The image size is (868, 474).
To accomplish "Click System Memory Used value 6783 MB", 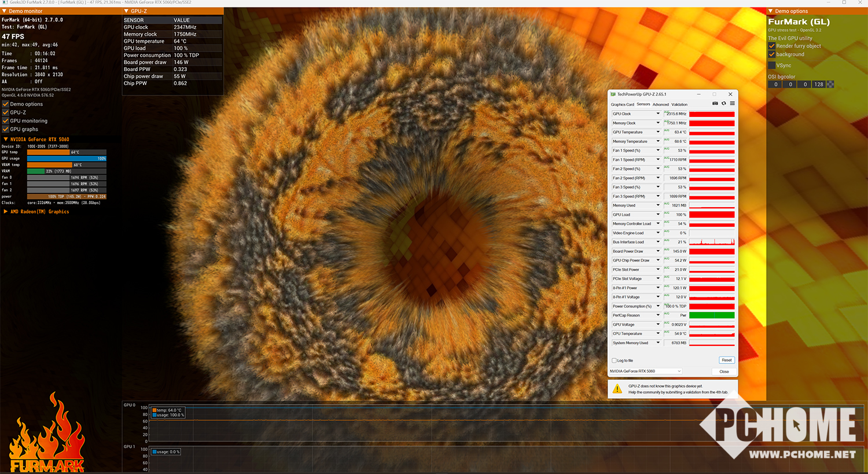I will tap(676, 343).
